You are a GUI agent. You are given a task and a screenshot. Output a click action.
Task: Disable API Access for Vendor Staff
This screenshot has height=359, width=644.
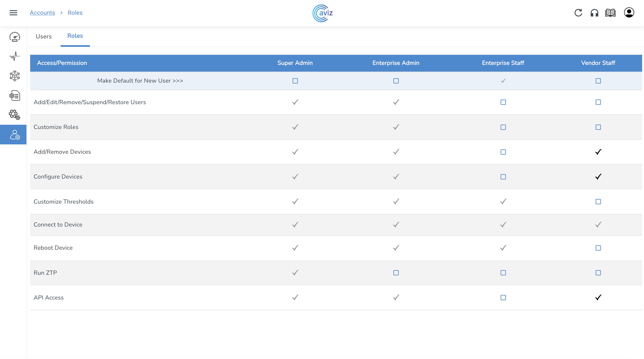(x=598, y=297)
